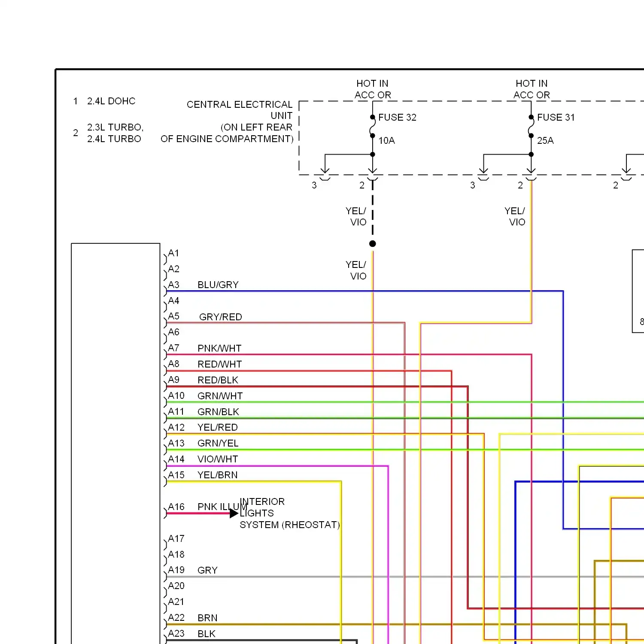Select the 25A fuse rating text
This screenshot has width=644, height=644.
pos(545,140)
